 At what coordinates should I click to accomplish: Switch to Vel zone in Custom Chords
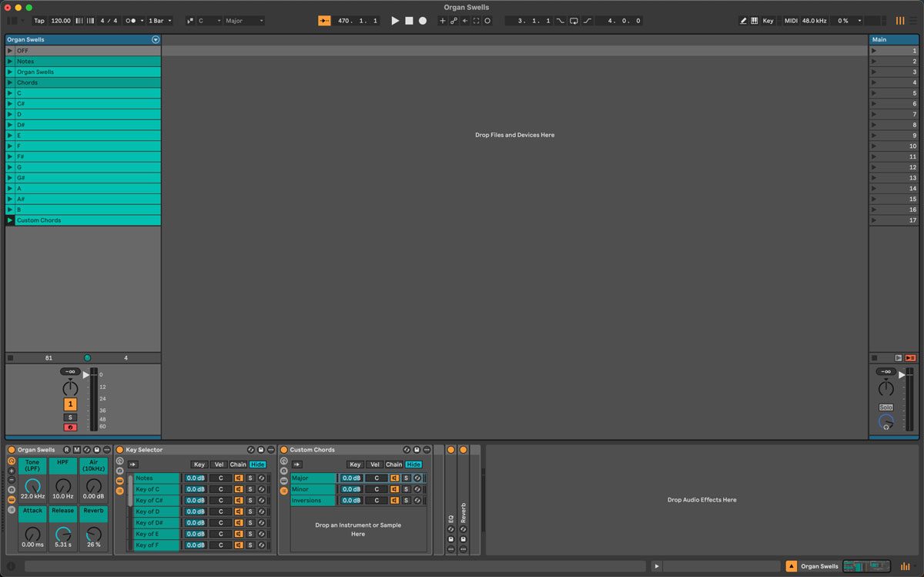[375, 465]
